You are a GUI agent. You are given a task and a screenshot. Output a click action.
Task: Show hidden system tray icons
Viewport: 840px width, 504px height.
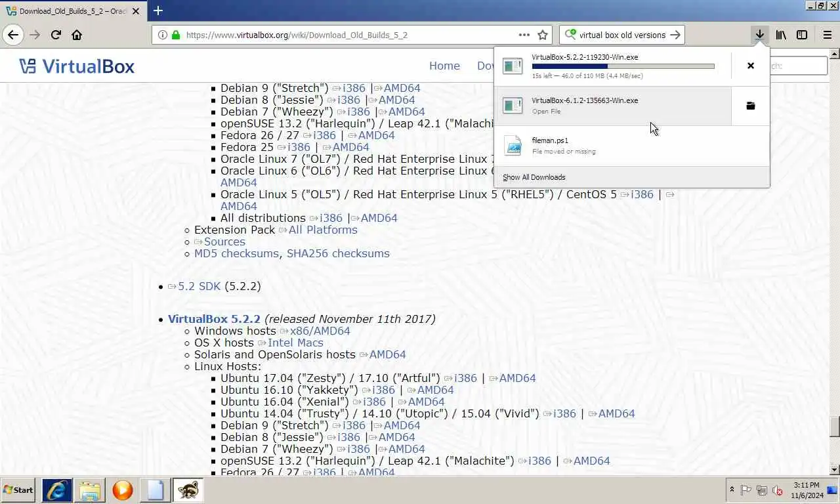point(732,490)
